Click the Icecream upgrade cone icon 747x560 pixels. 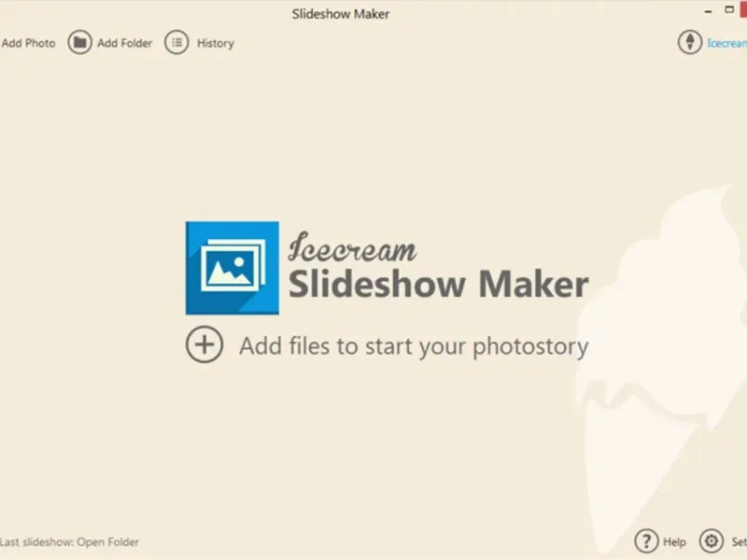pos(690,42)
